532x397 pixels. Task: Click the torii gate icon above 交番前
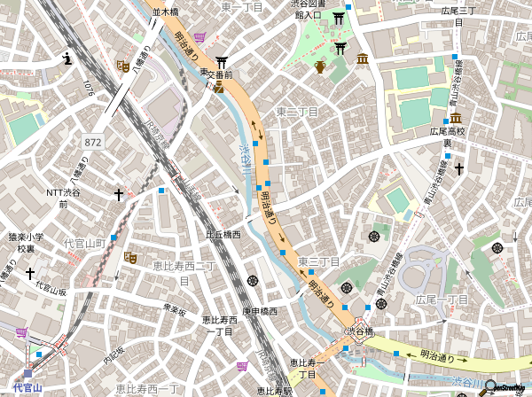tap(221, 63)
